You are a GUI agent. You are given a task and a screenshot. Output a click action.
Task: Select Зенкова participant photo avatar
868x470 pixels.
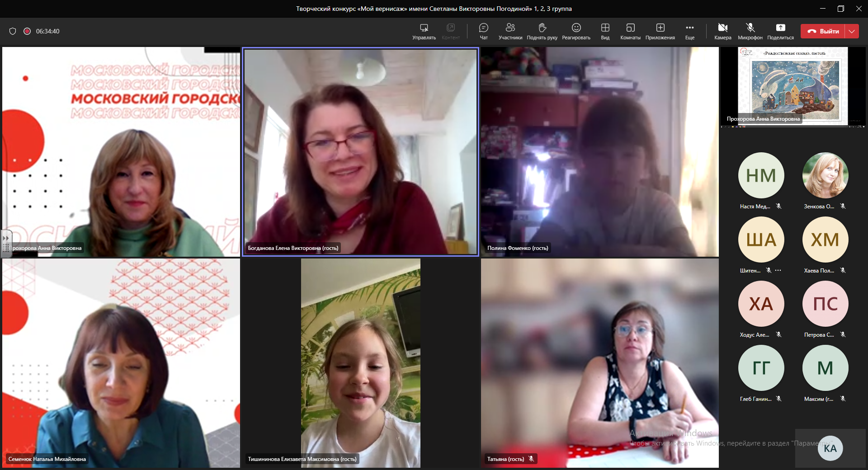[x=825, y=175]
